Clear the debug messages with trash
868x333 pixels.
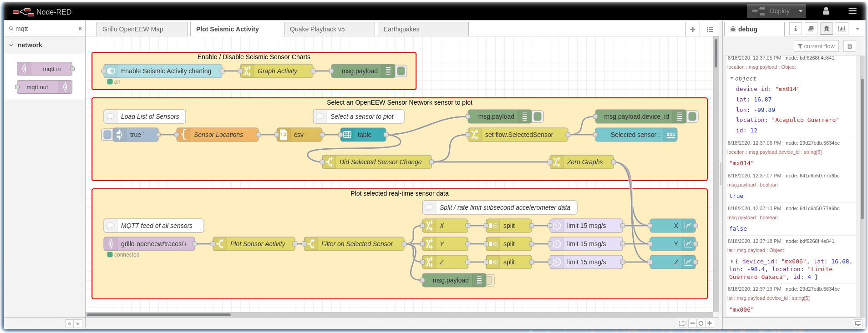tap(850, 46)
